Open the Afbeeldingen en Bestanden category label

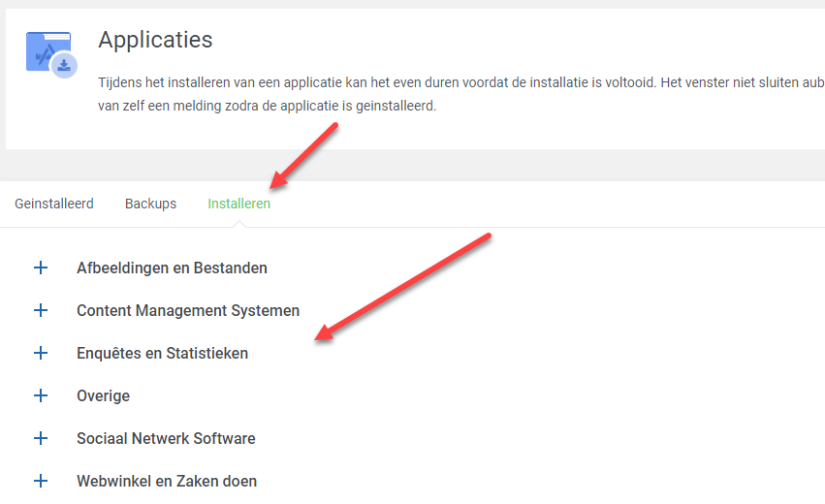click(x=172, y=268)
